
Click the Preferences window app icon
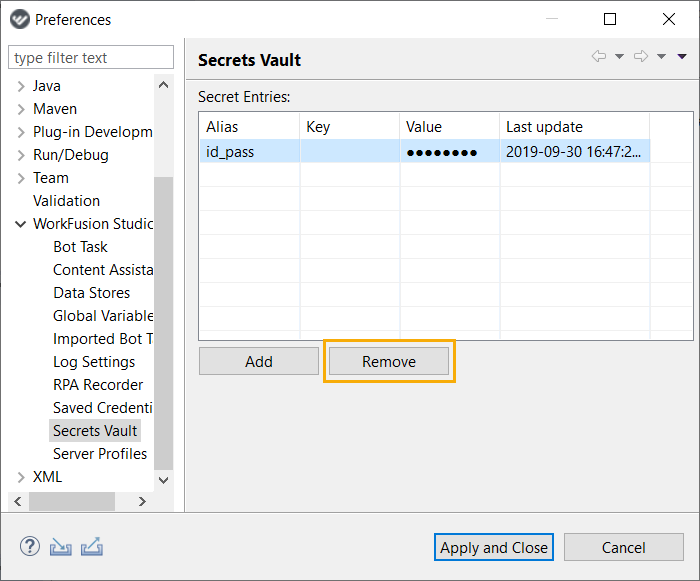point(20,19)
